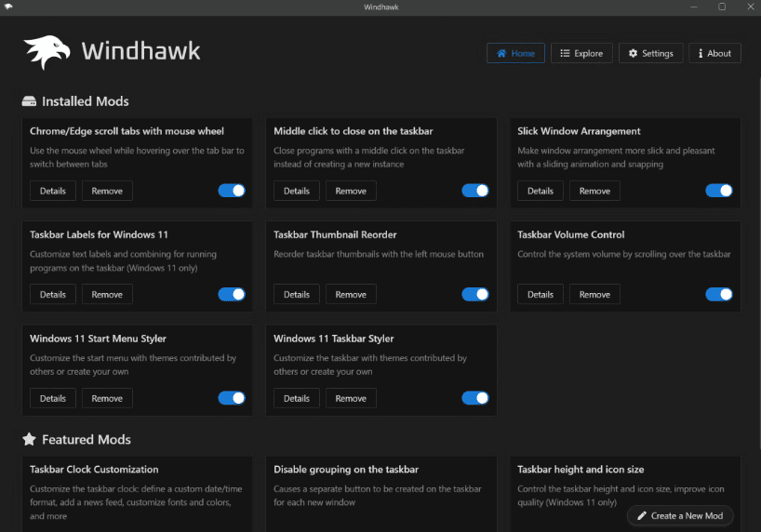Switch off Slick Window Arrangement mod
The width and height of the screenshot is (761, 532).
[719, 191]
